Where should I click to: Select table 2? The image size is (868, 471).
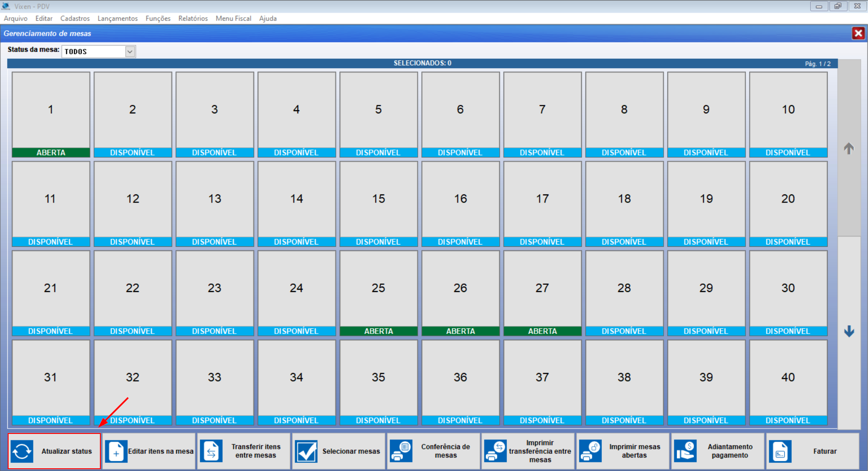(133, 114)
